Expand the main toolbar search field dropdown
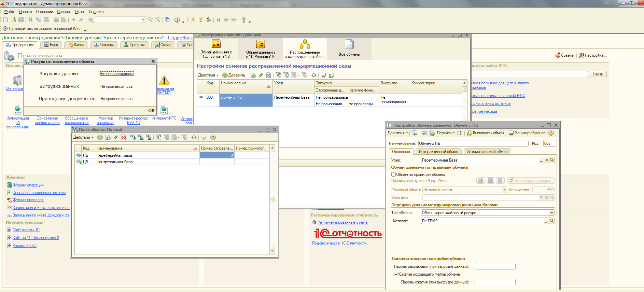The width and height of the screenshot is (644, 292). [x=143, y=20]
